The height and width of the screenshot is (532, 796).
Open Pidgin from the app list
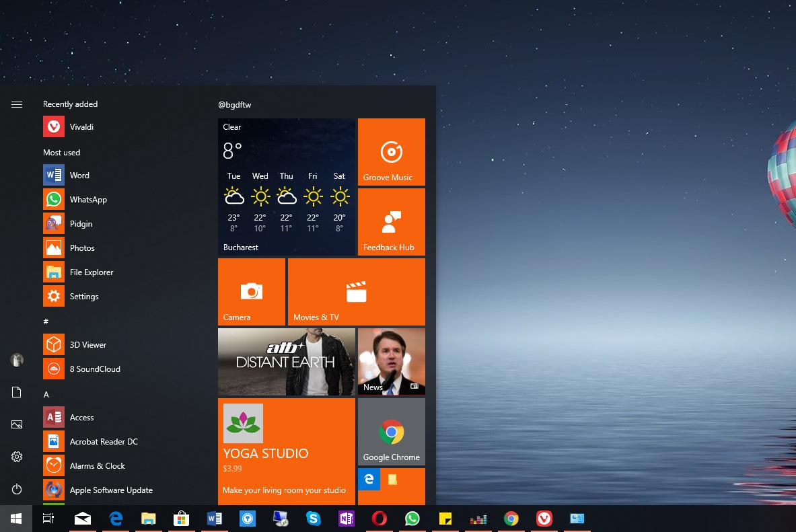pyautogui.click(x=123, y=224)
